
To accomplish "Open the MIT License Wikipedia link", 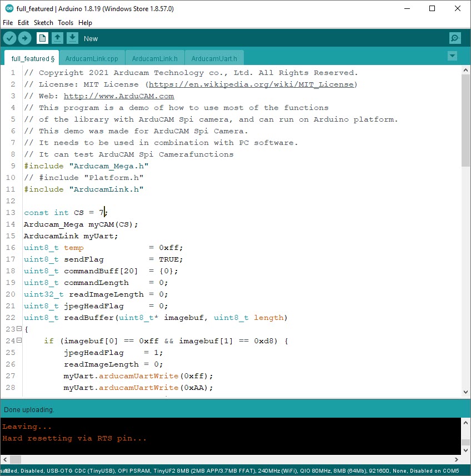I will point(251,84).
